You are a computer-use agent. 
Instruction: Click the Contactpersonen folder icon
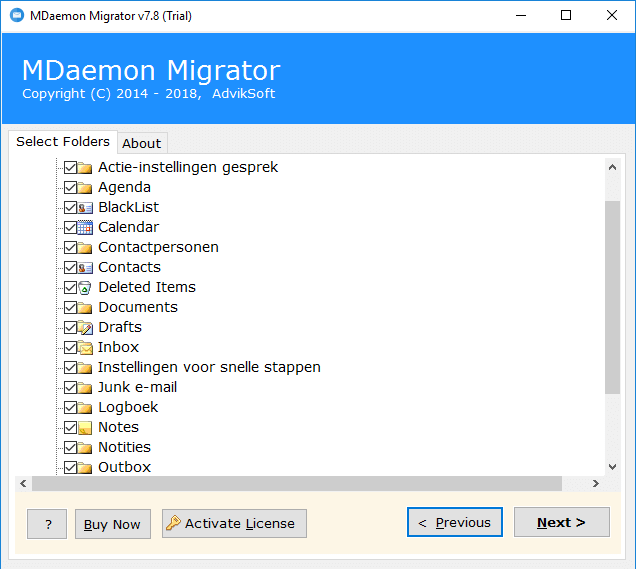pyautogui.click(x=85, y=247)
